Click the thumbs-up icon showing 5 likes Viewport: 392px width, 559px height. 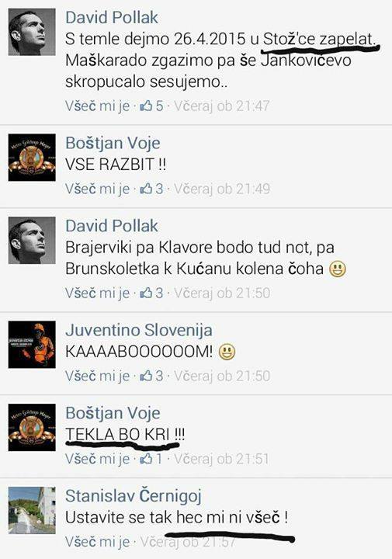click(x=146, y=106)
